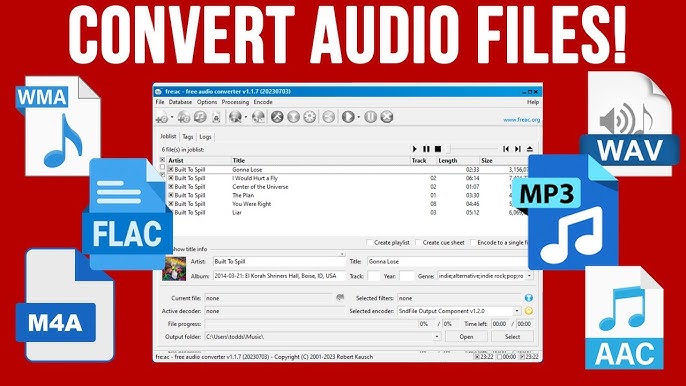686x386 pixels.
Task: Select the Joblist tab
Action: [168, 136]
